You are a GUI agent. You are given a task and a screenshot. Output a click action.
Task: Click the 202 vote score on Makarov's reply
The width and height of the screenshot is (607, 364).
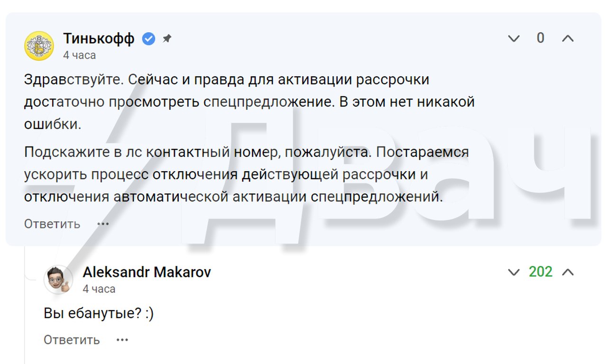tap(541, 272)
